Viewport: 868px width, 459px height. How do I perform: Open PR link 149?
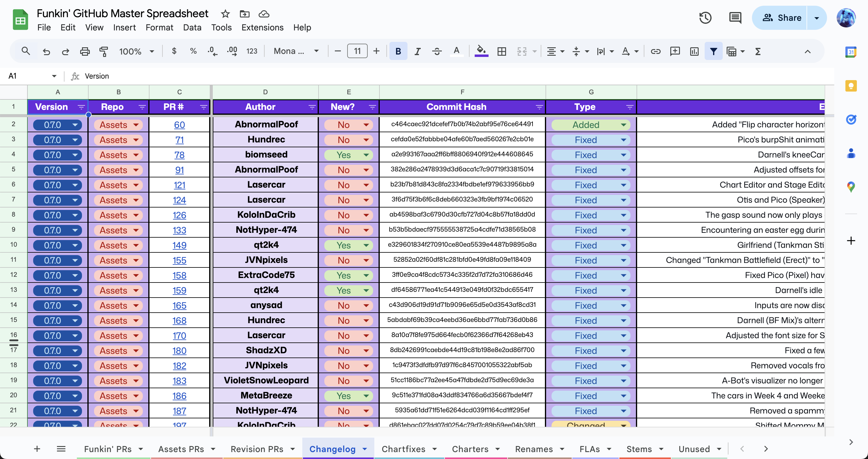coord(179,245)
